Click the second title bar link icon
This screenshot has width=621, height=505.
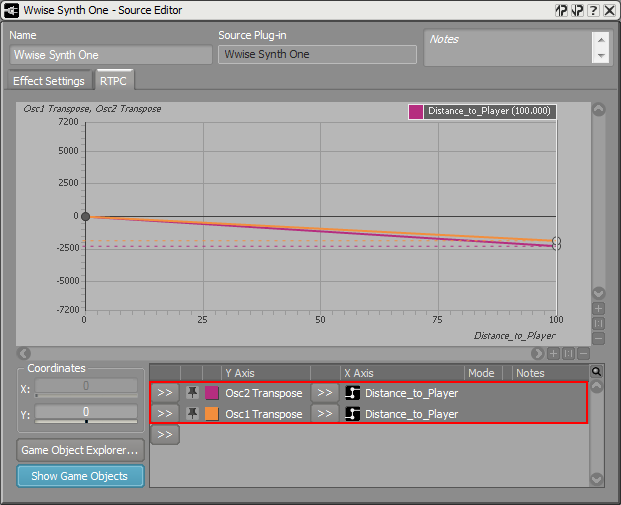pos(577,10)
